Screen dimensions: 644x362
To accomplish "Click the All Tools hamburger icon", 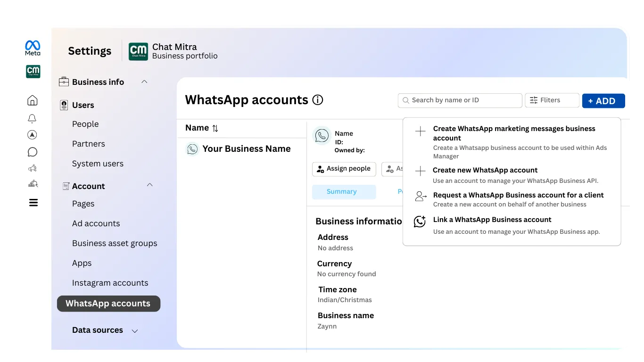I will (32, 202).
